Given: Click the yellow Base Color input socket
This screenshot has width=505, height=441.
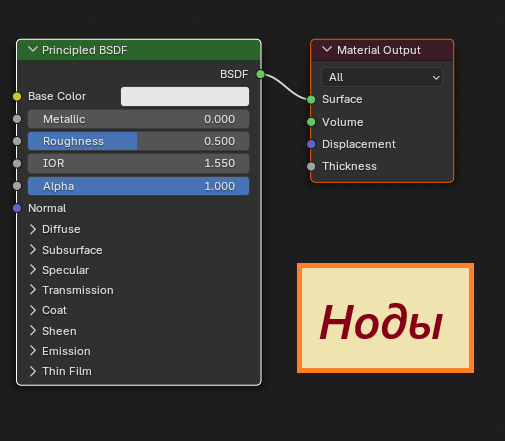Looking at the screenshot, I should coord(17,97).
